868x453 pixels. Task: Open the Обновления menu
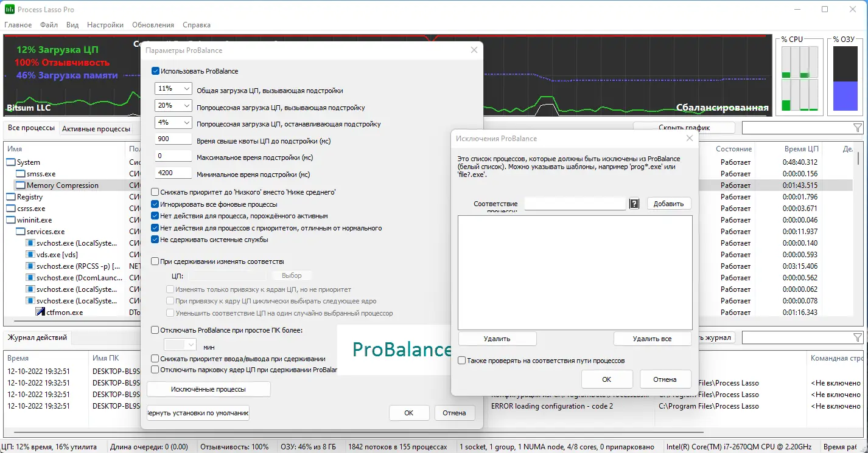[x=153, y=25]
